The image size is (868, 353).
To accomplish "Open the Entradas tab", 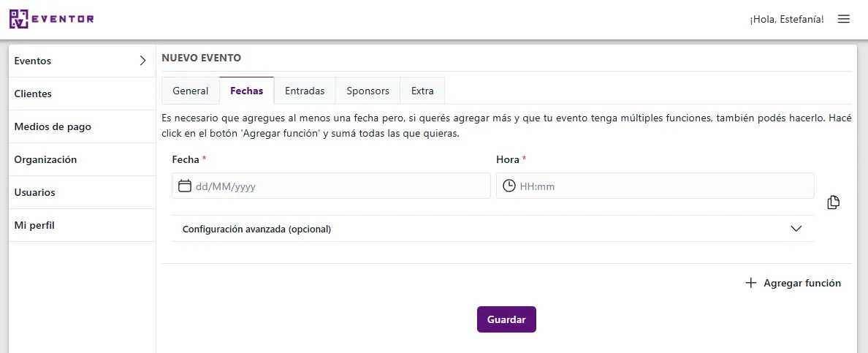I will (305, 91).
